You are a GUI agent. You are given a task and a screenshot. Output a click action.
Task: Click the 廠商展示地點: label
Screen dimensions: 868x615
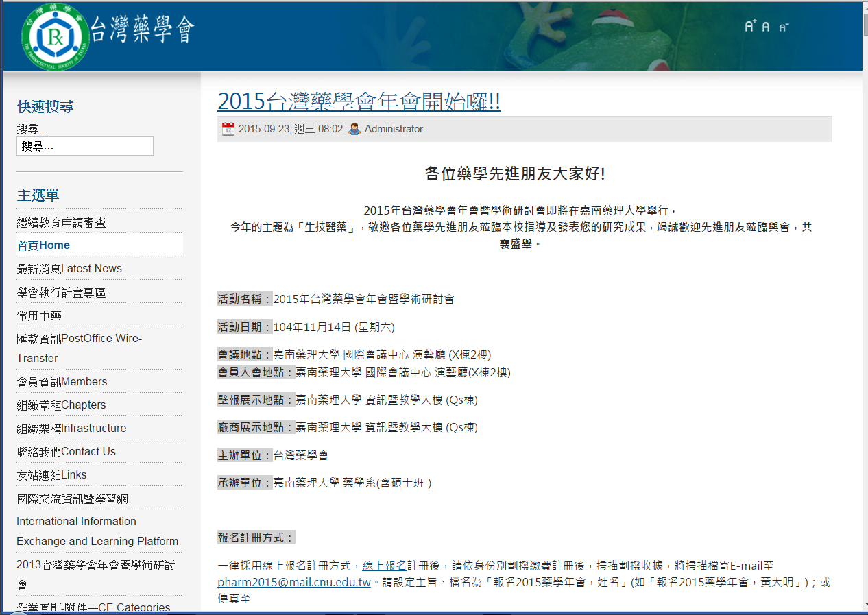pos(256,427)
